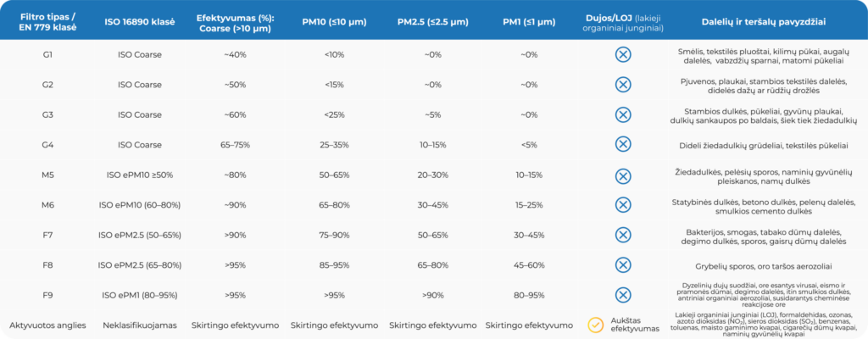Click the X icon in the M5 row

point(623,175)
